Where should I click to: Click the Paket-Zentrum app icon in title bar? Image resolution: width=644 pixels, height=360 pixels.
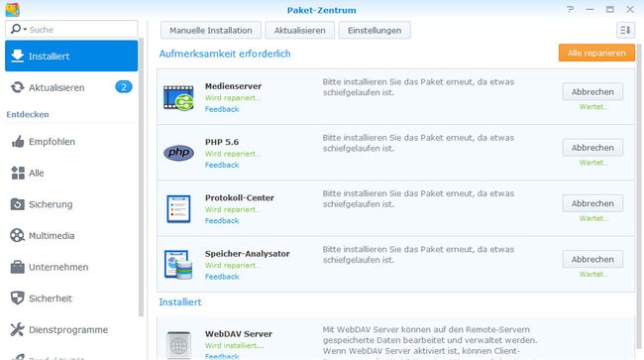tap(12, 9)
